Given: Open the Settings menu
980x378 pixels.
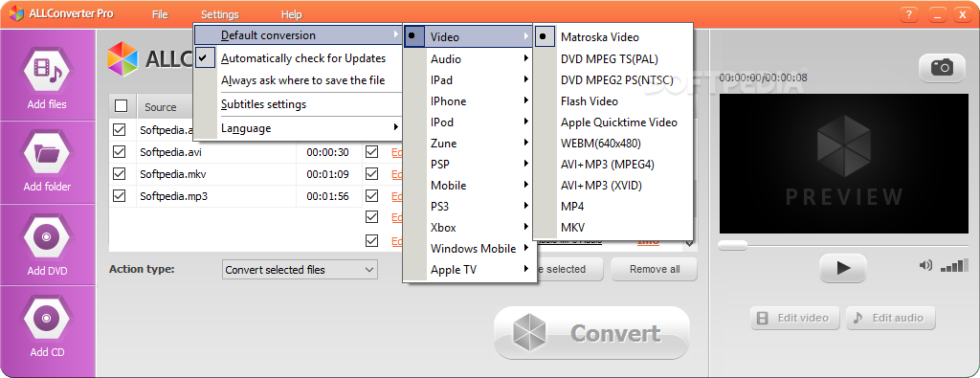Looking at the screenshot, I should (220, 14).
